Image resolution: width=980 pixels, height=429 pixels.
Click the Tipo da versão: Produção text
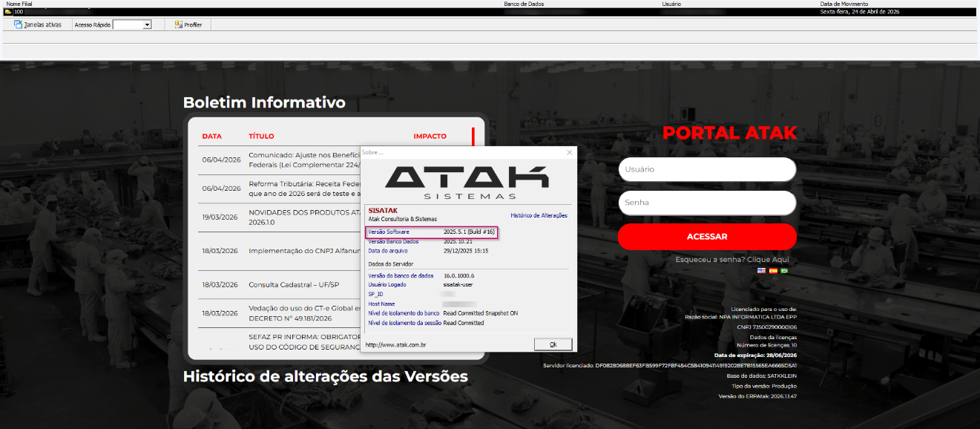764,386
